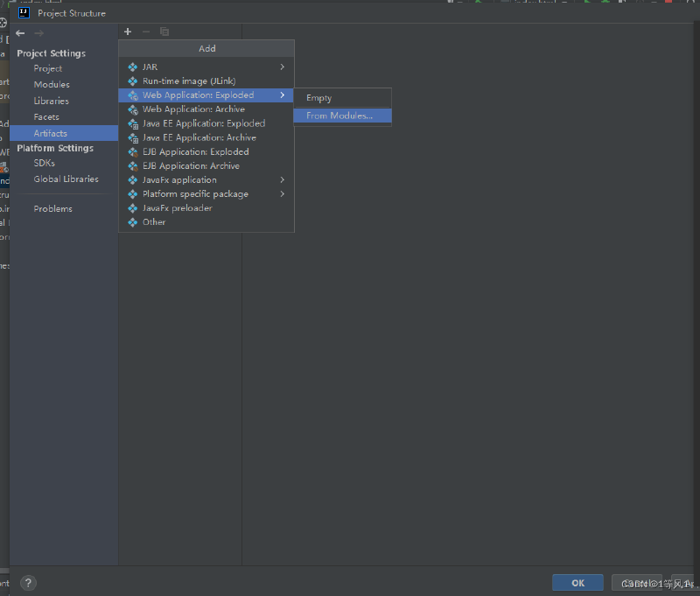Click the Copy artifact toolbar icon
The image size is (700, 596).
coord(164,32)
